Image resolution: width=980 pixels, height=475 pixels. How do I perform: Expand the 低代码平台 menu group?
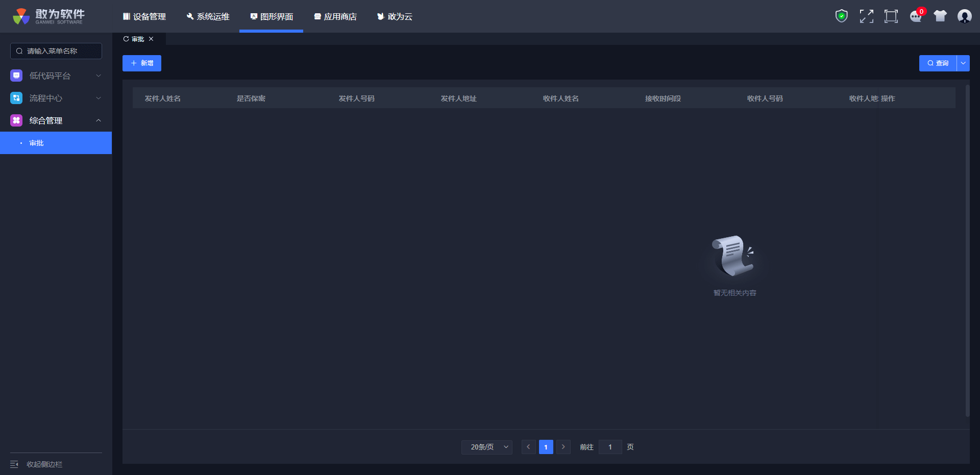coord(56,76)
